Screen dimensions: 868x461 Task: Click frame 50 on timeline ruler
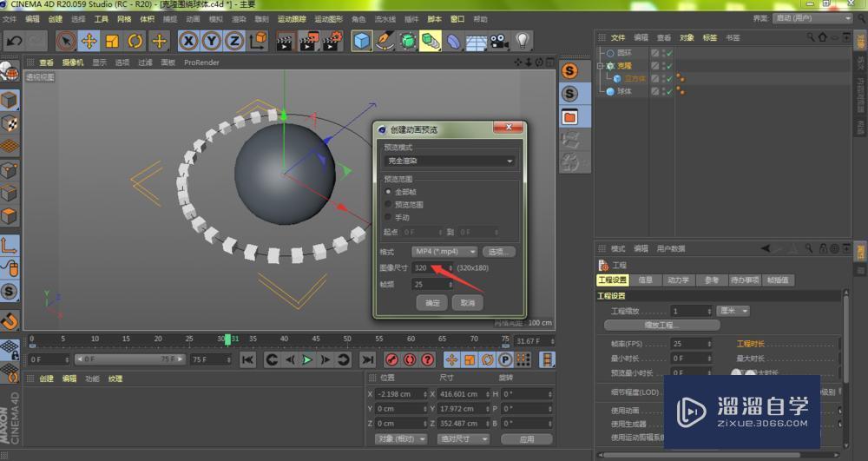(x=347, y=339)
